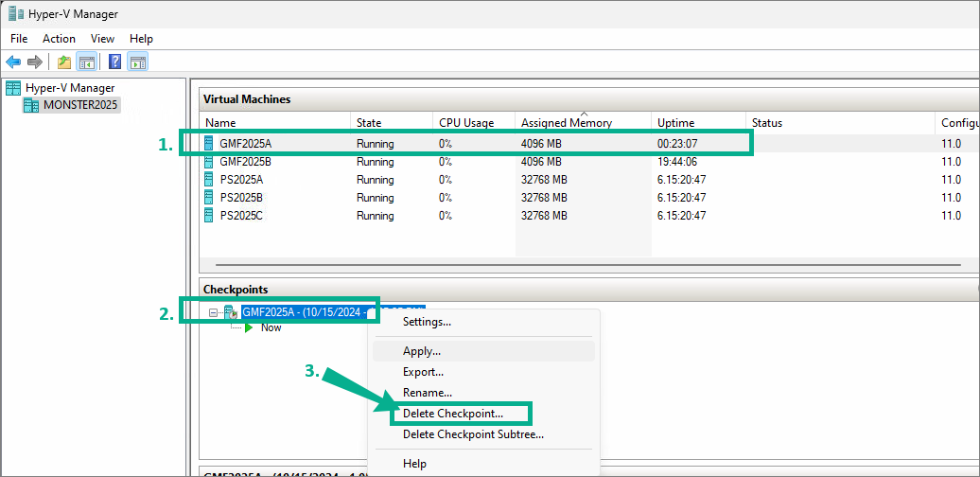Image resolution: width=980 pixels, height=477 pixels.
Task: Click the Forward arrow toolbar icon
Action: click(x=35, y=62)
